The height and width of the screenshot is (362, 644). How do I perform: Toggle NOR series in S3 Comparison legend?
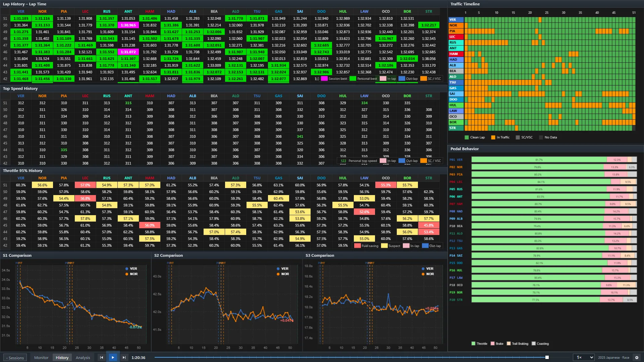[428, 274]
